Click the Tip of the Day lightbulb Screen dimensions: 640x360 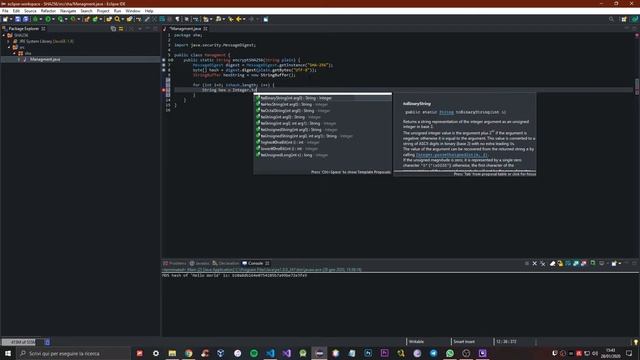(635, 342)
